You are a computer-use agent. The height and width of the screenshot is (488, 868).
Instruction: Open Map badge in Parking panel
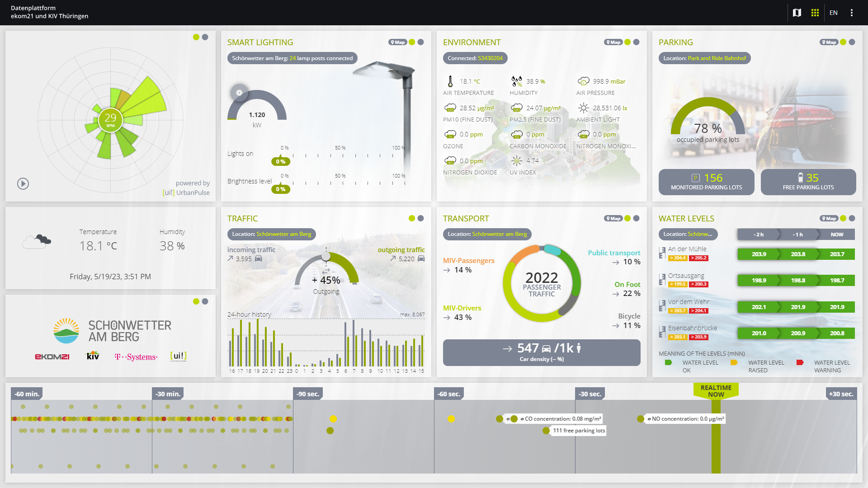[x=829, y=42]
